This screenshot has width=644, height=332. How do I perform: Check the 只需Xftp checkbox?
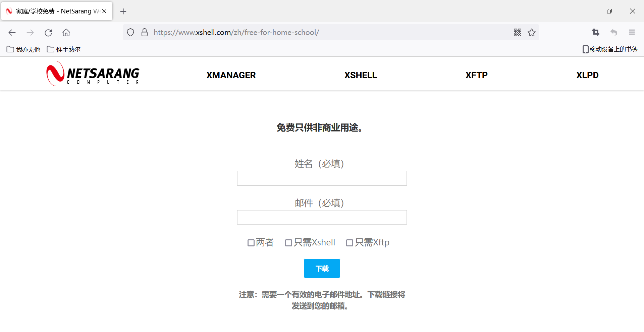click(350, 243)
